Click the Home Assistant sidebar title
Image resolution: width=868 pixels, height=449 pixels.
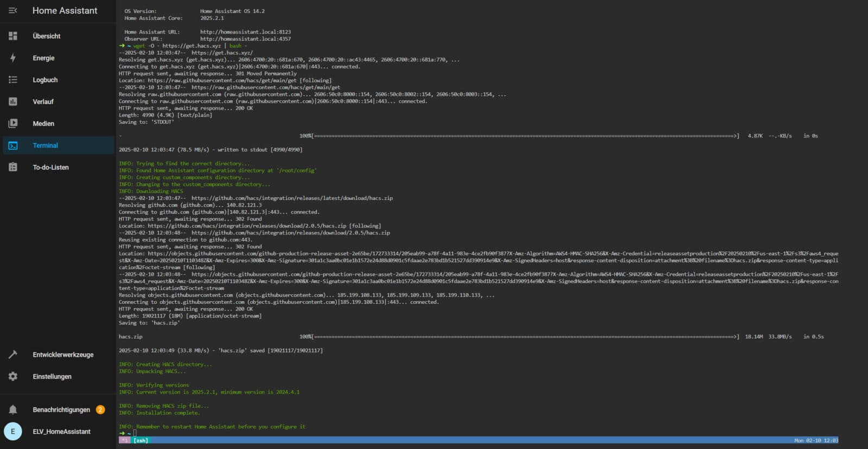[65, 11]
